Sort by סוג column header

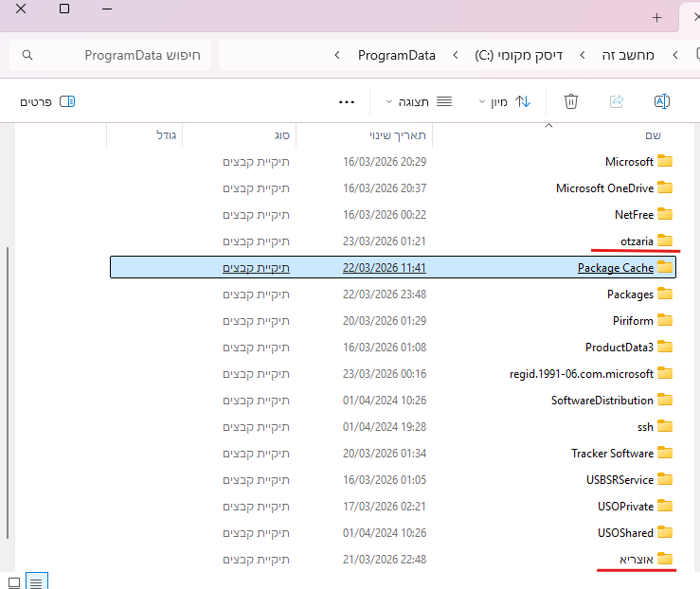tap(281, 135)
